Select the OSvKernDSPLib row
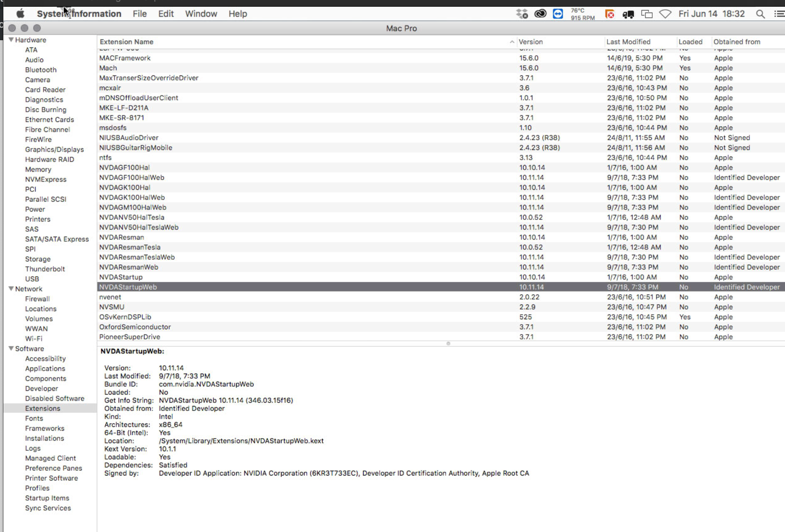 point(441,317)
